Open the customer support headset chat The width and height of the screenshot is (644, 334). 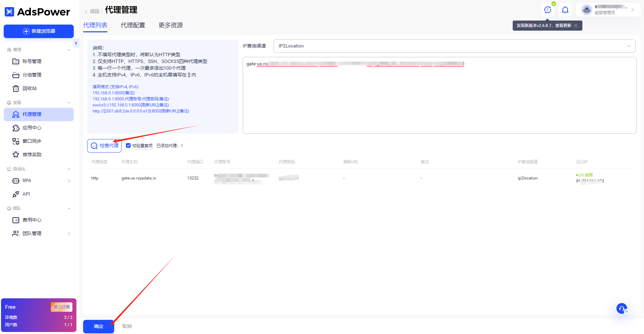click(x=622, y=308)
